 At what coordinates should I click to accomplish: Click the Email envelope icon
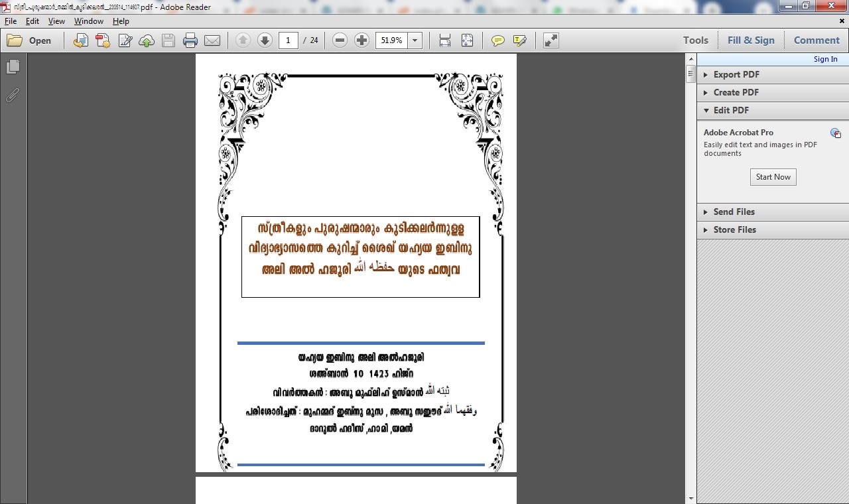(212, 40)
